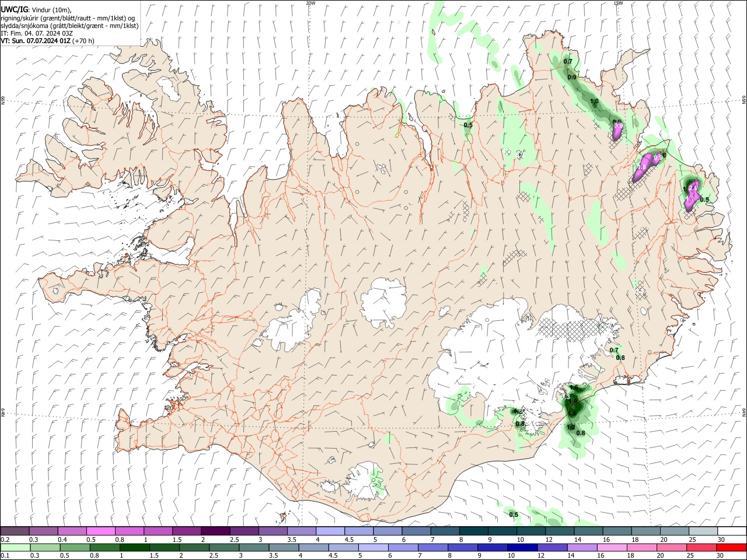The image size is (747, 560).
Task: Click the lower legend dark green swatch labeled 1
Action: tap(134, 547)
